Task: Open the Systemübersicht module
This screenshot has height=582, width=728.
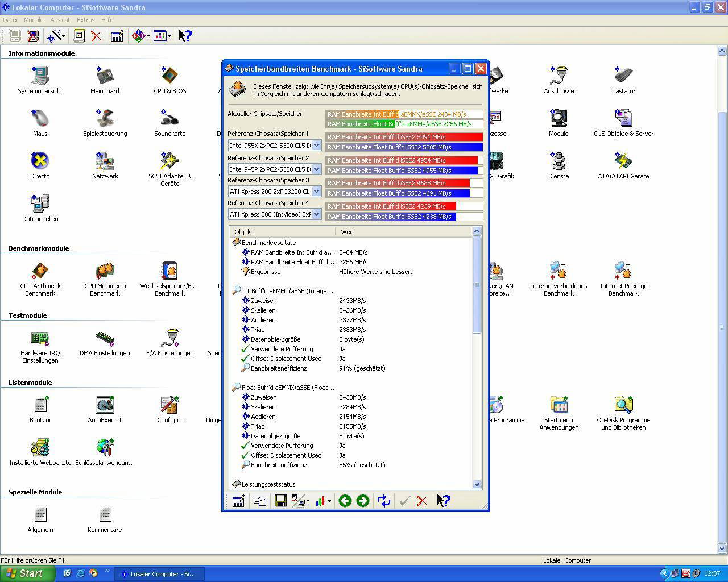Action: coord(40,80)
